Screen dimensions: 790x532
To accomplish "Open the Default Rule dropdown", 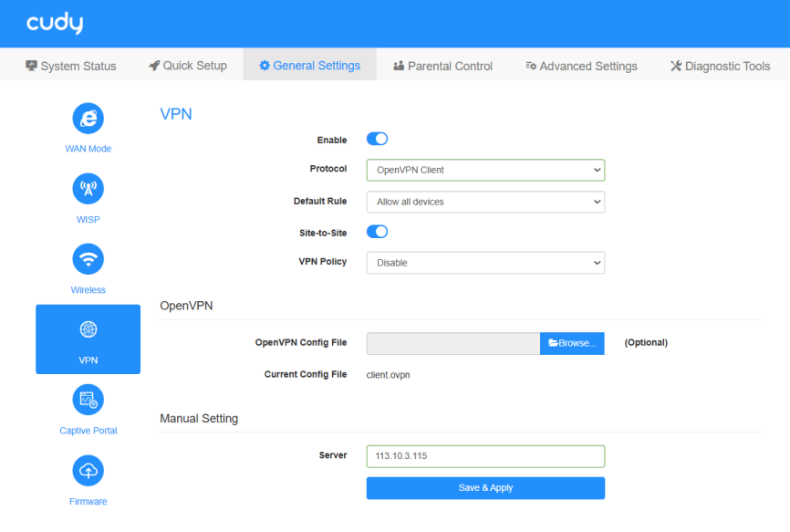I will [x=484, y=202].
